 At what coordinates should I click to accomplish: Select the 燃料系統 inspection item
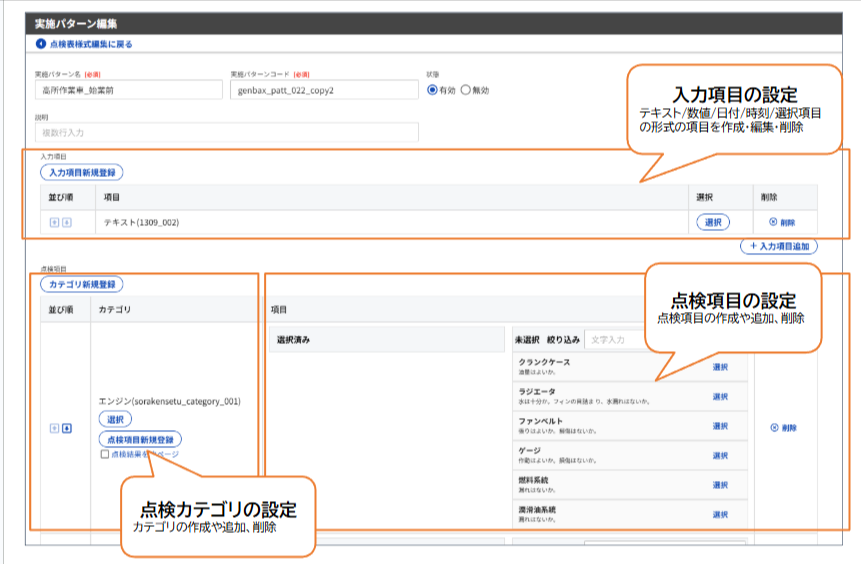pyautogui.click(x=720, y=485)
